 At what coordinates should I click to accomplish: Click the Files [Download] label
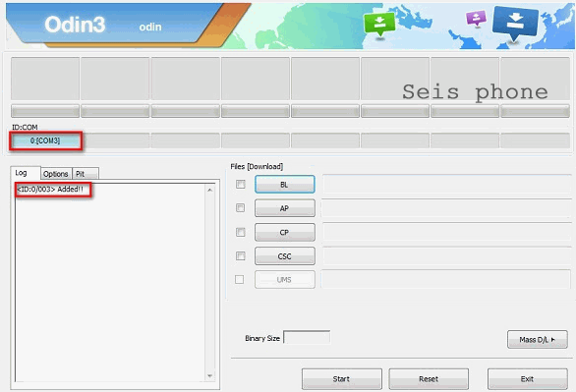[x=257, y=167]
